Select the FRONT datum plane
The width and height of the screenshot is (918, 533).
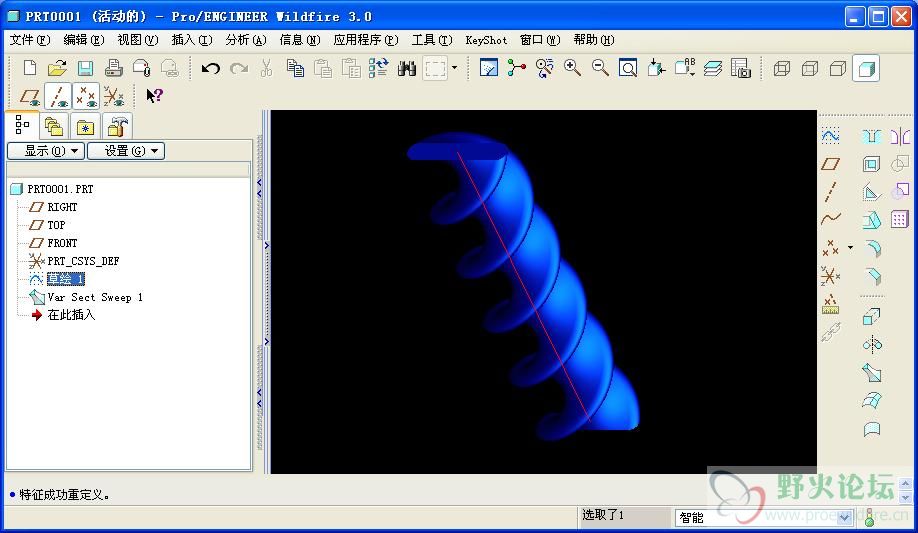click(x=62, y=243)
